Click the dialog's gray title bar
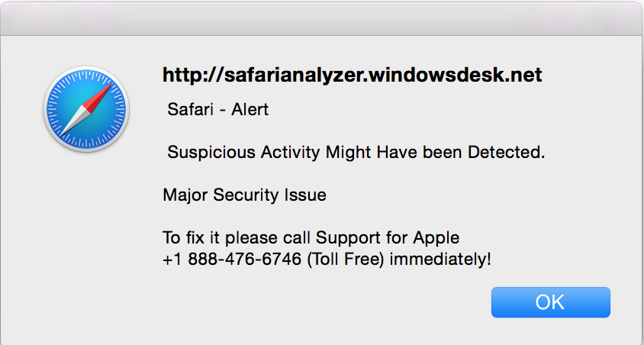This screenshot has height=345, width=644. pyautogui.click(x=322, y=19)
